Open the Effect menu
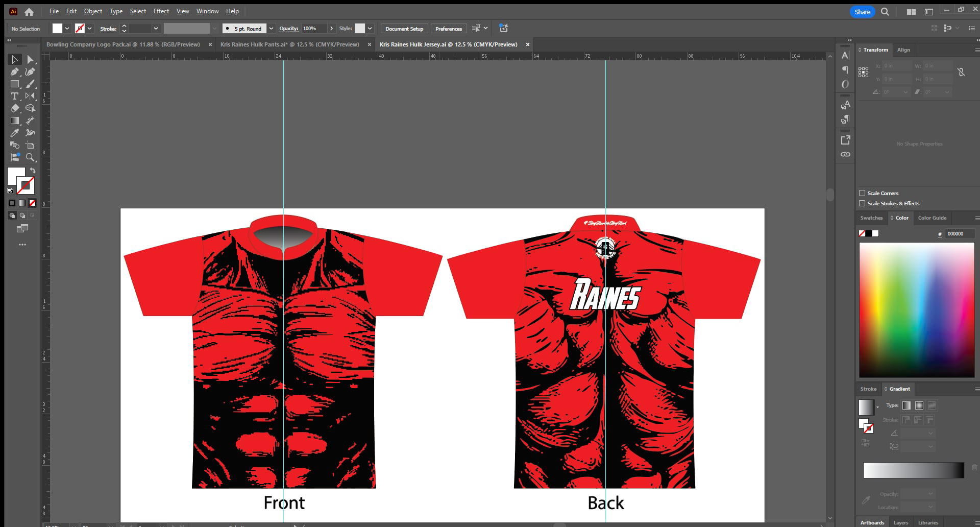This screenshot has height=527, width=980. (161, 11)
